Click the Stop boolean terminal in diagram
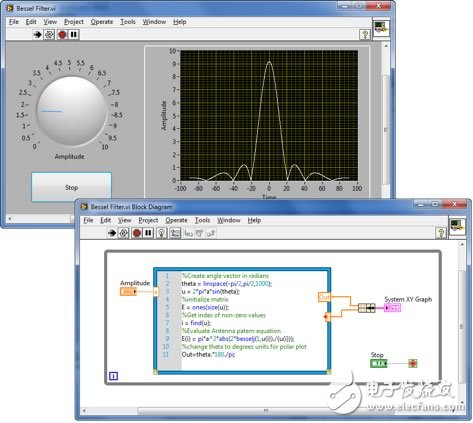The height and width of the screenshot is (423, 473). click(x=379, y=363)
